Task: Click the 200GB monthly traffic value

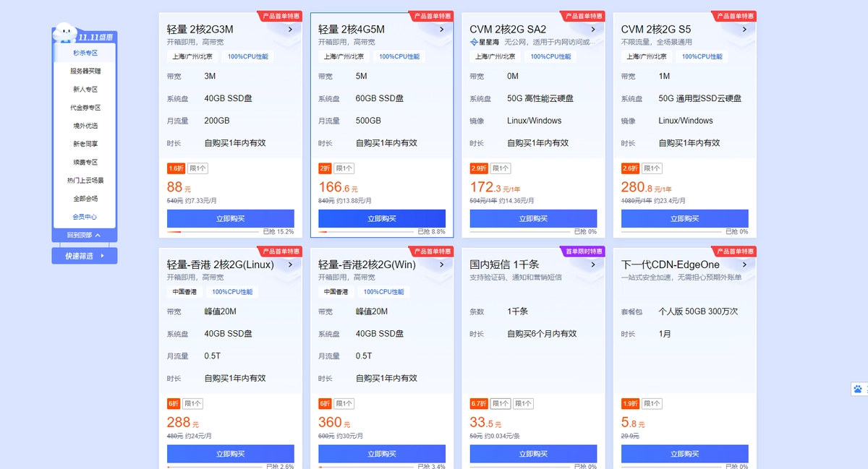Action: pyautogui.click(x=217, y=121)
